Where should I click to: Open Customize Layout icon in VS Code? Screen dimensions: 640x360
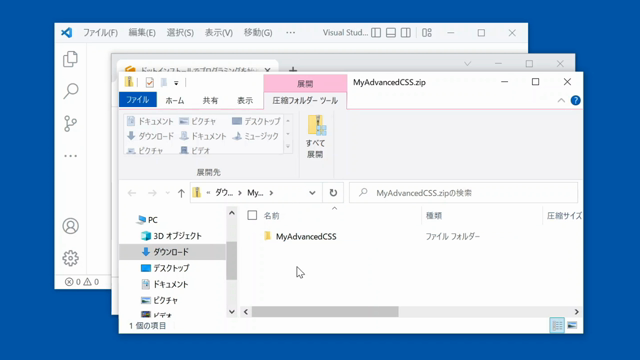pyautogui.click(x=427, y=33)
